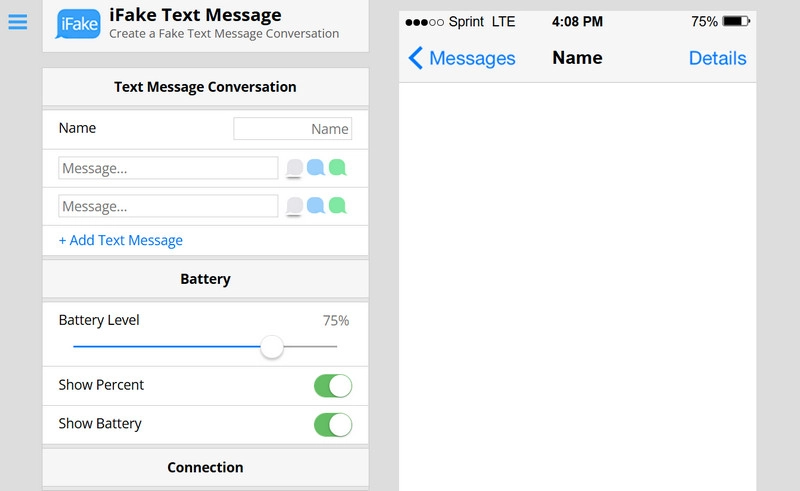Select blue bubble for second message

316,205
